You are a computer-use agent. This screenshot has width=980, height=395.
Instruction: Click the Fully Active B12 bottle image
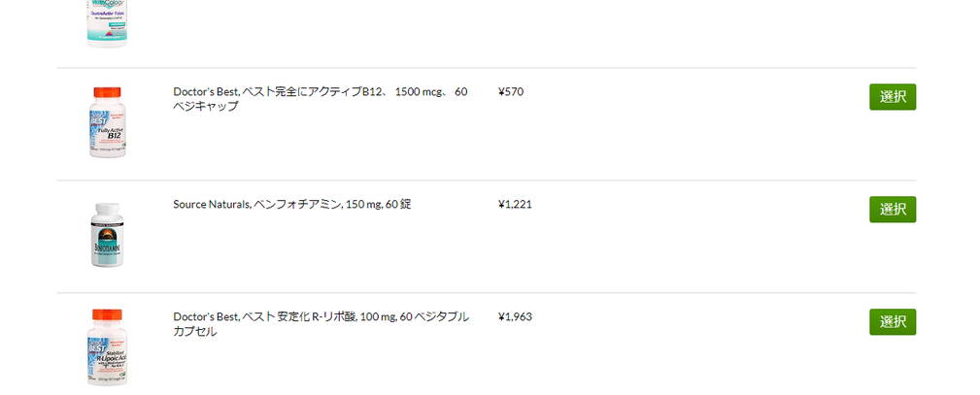pos(107,122)
